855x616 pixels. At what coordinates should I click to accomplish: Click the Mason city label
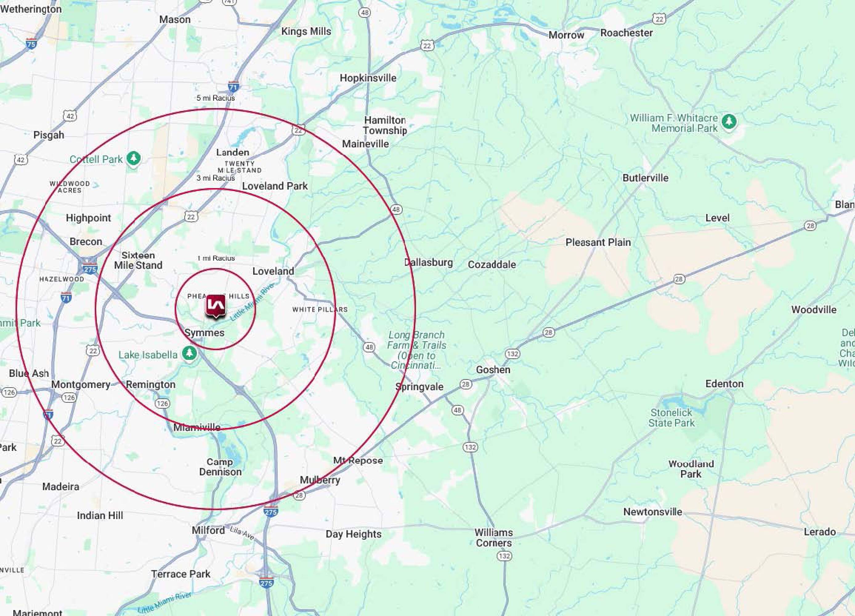pos(175,20)
